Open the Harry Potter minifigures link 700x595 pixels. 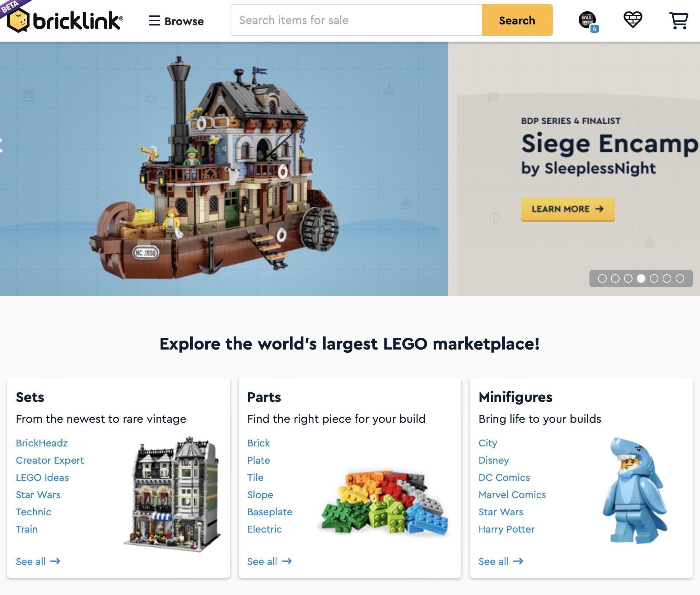pyautogui.click(x=507, y=529)
